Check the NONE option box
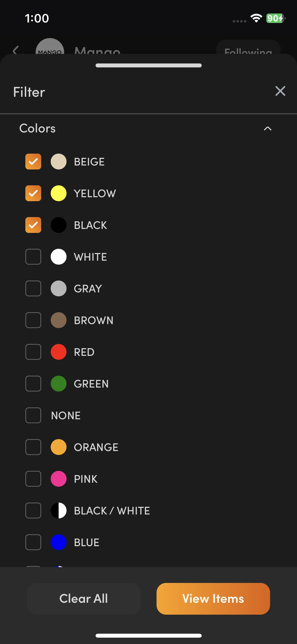Image resolution: width=297 pixels, height=644 pixels. tap(33, 415)
